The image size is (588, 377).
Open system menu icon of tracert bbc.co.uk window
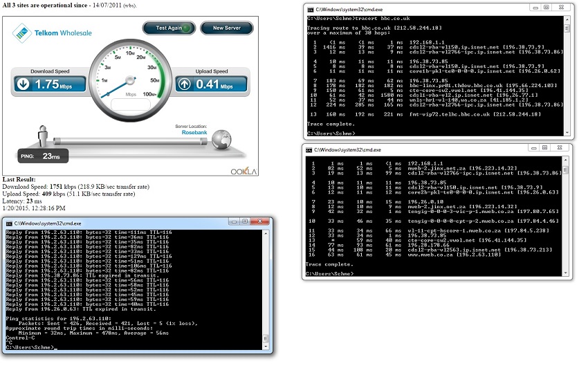(x=310, y=9)
